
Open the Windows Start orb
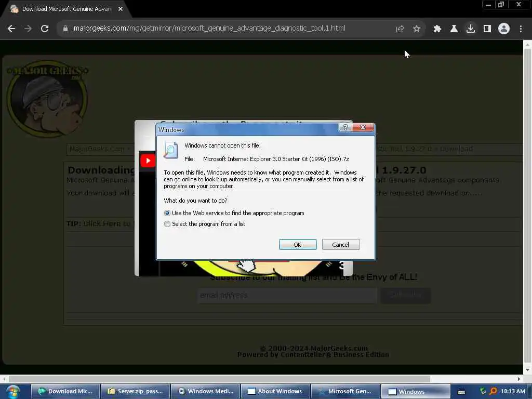13,392
